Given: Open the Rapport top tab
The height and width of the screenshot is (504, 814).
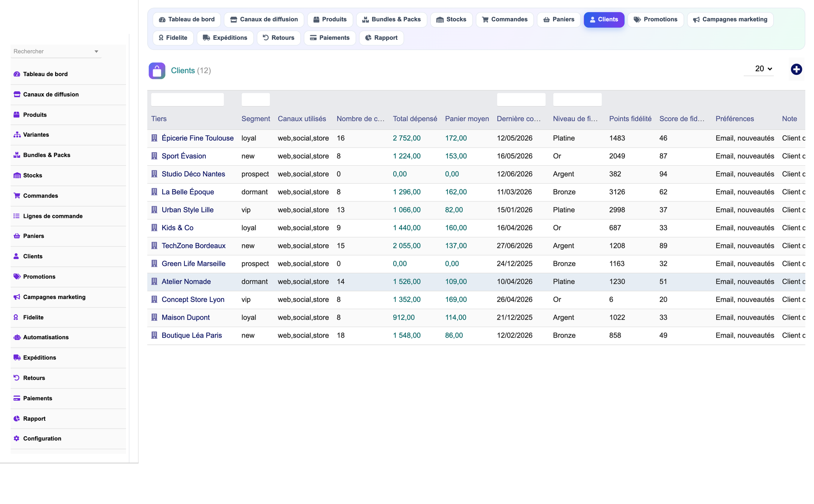Looking at the screenshot, I should tap(381, 38).
